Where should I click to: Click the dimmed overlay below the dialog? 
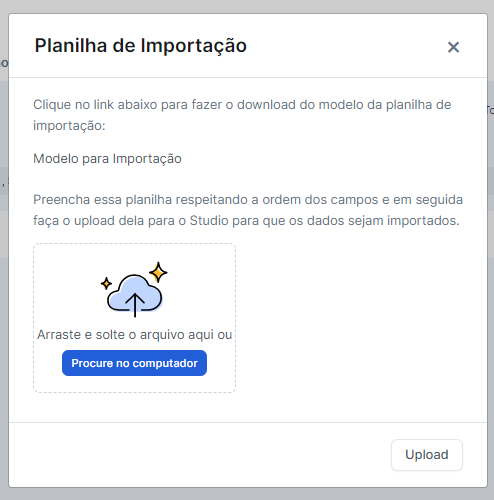247,494
